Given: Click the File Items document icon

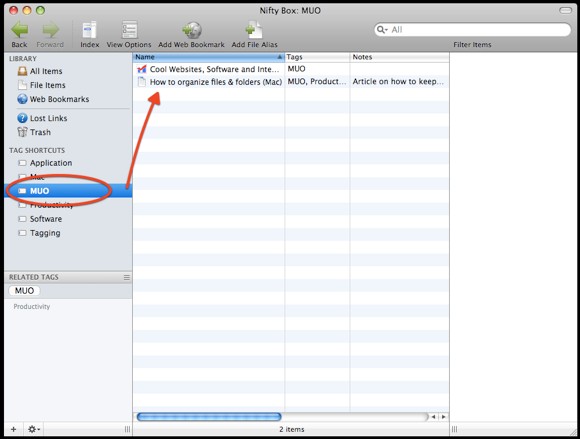Looking at the screenshot, I should (23, 85).
